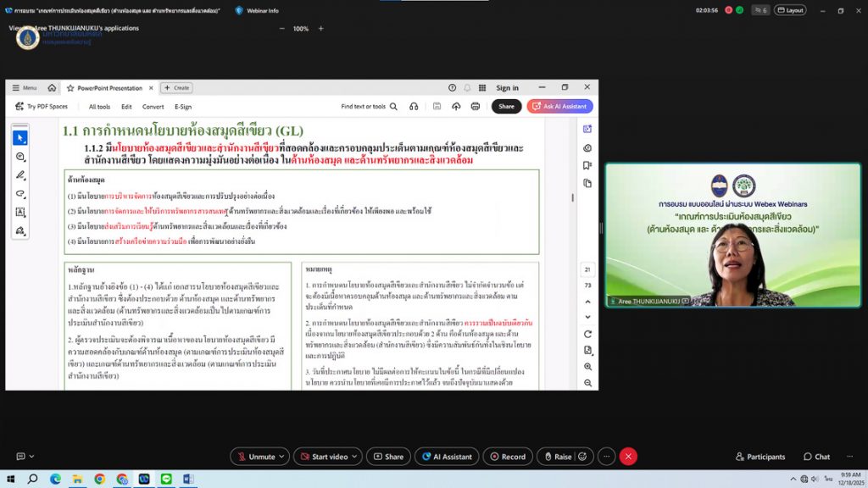Expand video options arrow beside Start video

click(x=354, y=457)
